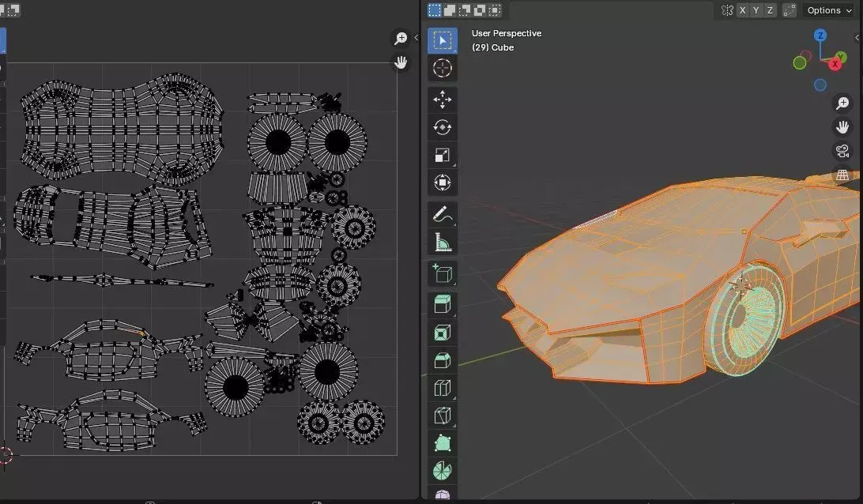Click the '(29) Cube' object label
Screen dimensions: 863x504
tap(492, 47)
